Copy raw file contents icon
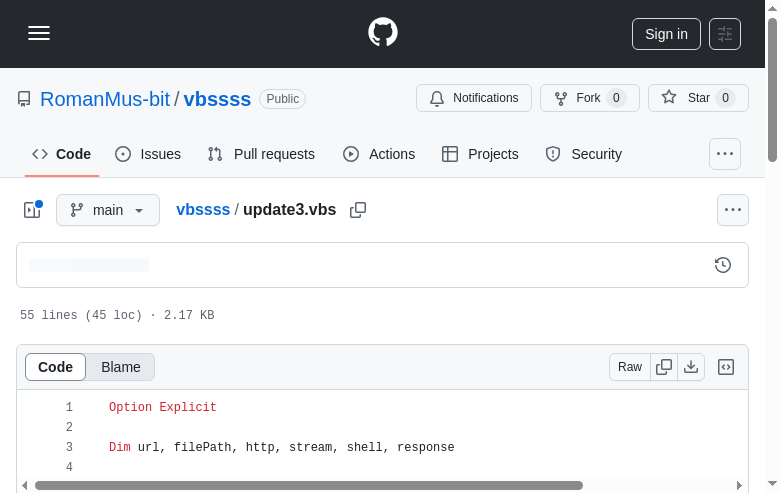The height and width of the screenshot is (493, 780). 664,367
